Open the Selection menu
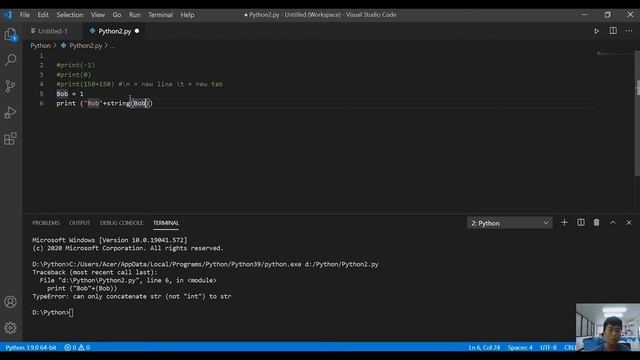 tap(70, 15)
